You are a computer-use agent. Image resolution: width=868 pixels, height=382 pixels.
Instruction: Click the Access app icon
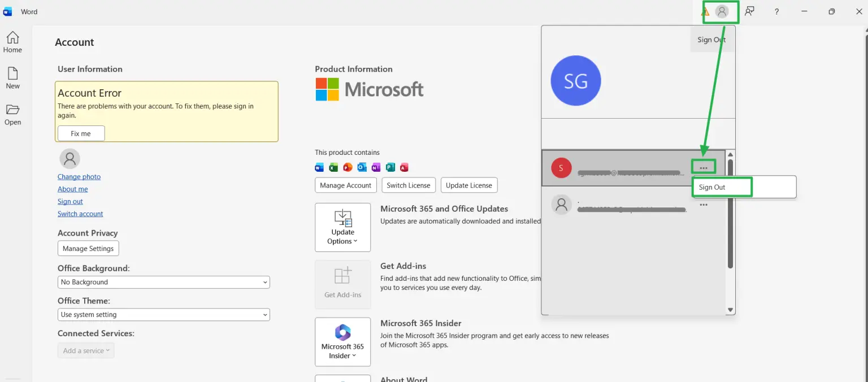pos(404,167)
